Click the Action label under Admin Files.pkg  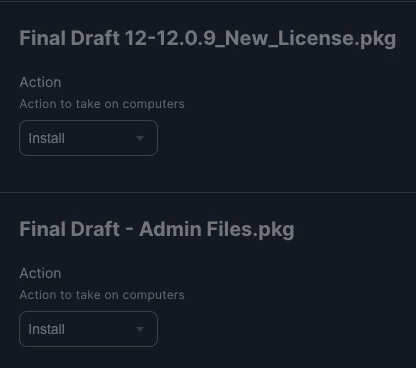tap(40, 273)
